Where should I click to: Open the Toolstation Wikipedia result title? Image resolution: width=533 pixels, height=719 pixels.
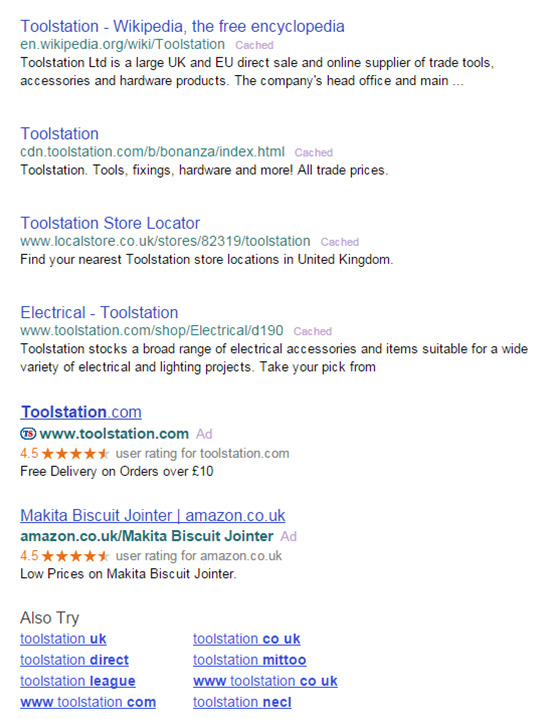pyautogui.click(x=182, y=26)
